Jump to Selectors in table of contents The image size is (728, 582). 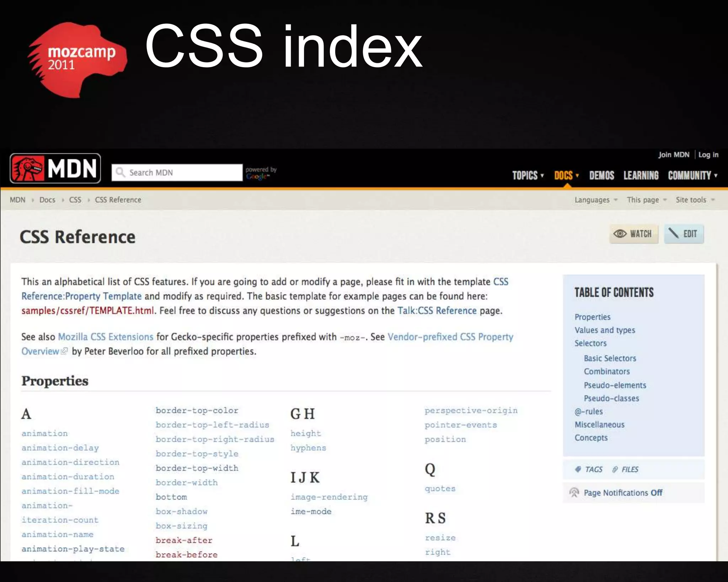tap(590, 343)
